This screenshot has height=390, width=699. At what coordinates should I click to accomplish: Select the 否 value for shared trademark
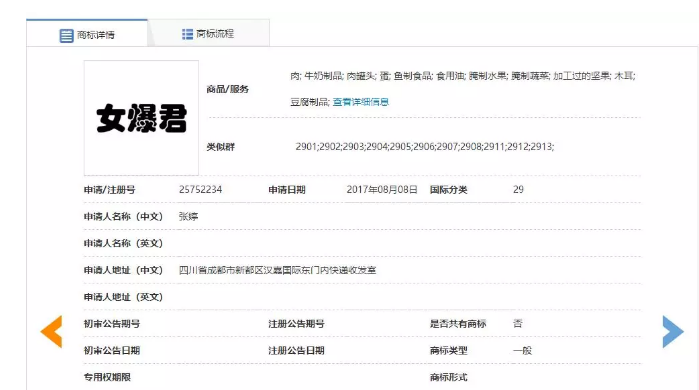click(518, 324)
